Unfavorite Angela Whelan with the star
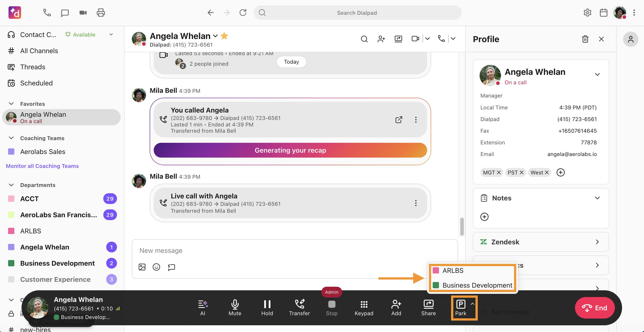The width and height of the screenshot is (644, 332). (224, 36)
